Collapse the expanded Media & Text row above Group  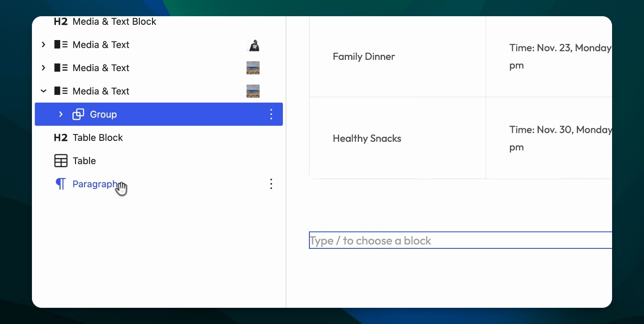pyautogui.click(x=43, y=91)
